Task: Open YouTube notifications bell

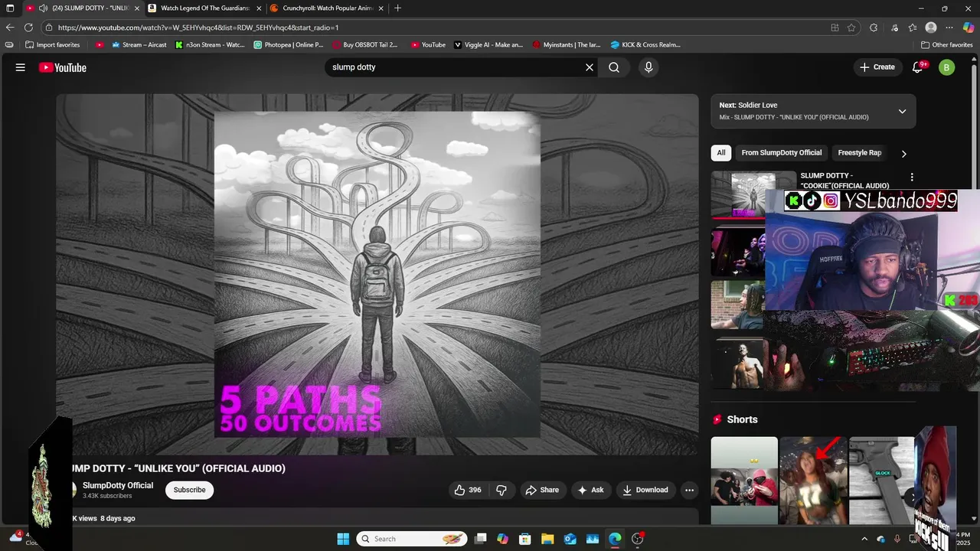Action: [x=917, y=67]
